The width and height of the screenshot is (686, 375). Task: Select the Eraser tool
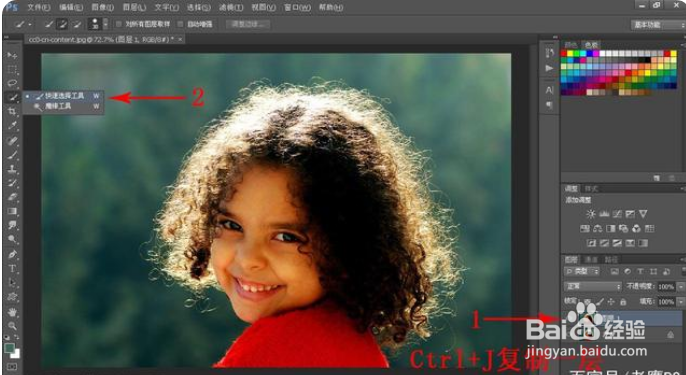pyautogui.click(x=12, y=197)
